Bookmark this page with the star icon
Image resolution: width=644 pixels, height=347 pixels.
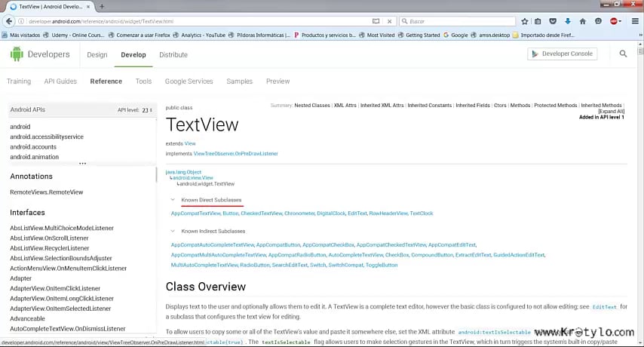pos(525,21)
